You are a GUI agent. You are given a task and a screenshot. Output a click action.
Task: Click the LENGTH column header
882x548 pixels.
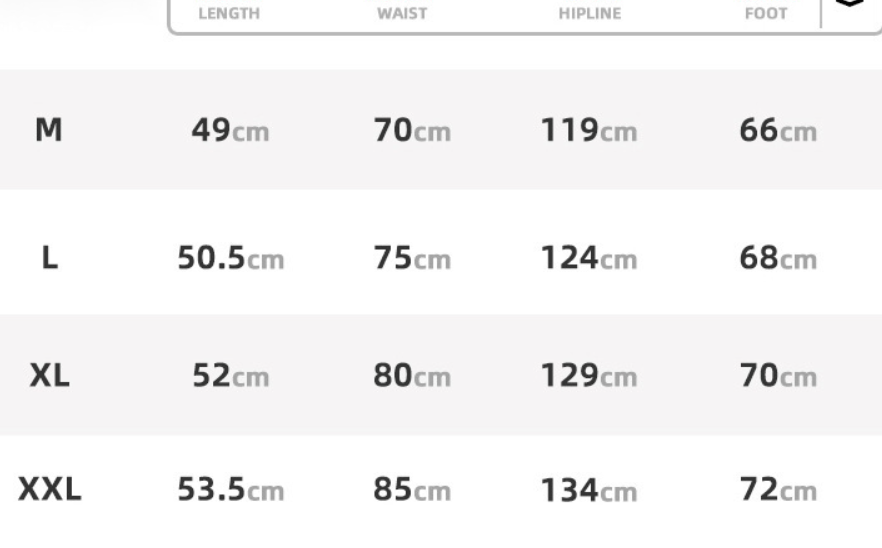pos(229,13)
